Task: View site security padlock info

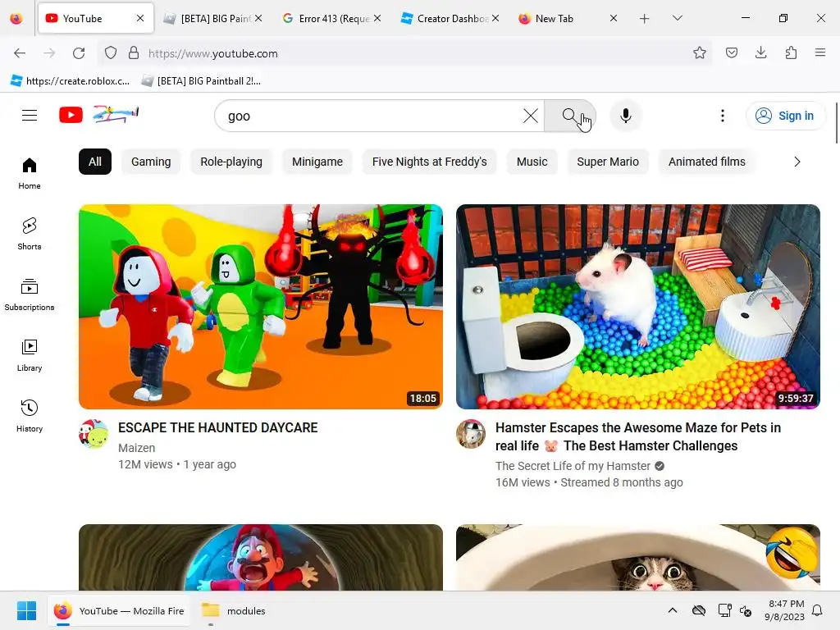Action: [134, 53]
